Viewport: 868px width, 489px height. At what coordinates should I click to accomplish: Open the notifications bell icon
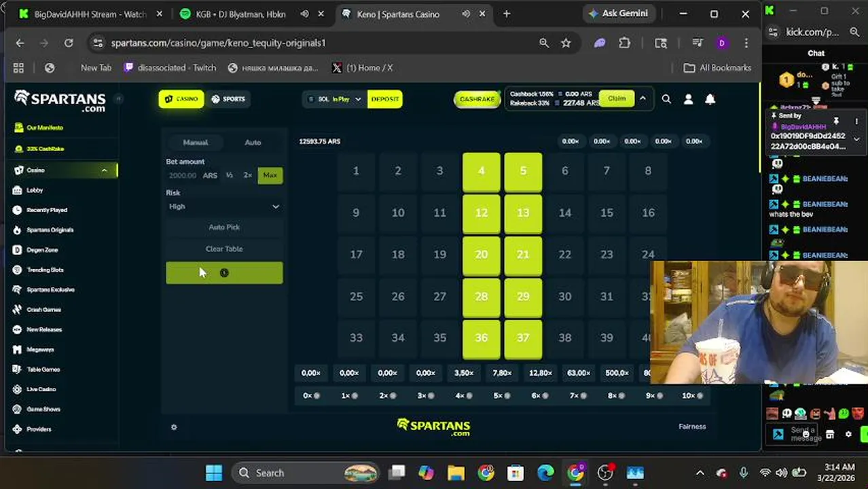710,99
